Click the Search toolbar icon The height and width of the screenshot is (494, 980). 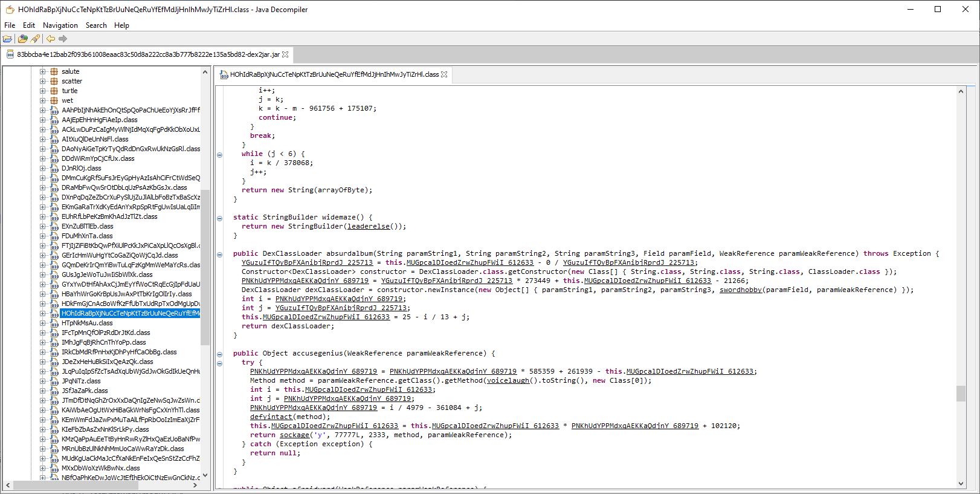pos(36,39)
